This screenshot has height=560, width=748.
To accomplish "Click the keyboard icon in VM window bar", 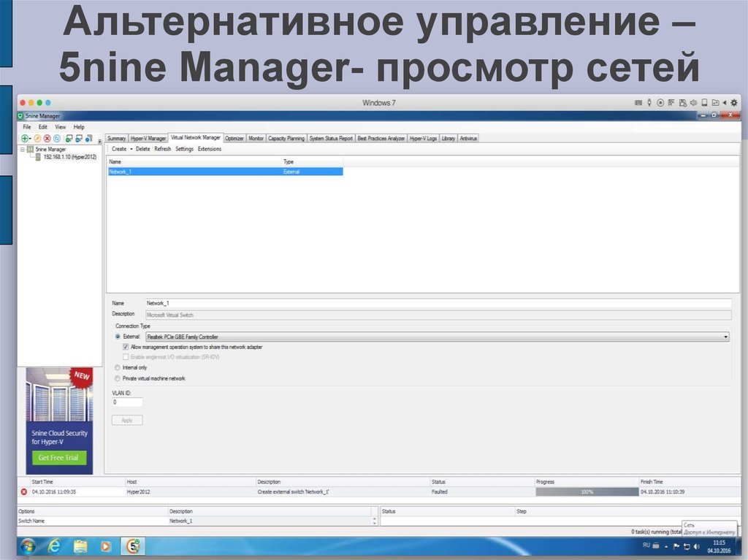I will [638, 102].
